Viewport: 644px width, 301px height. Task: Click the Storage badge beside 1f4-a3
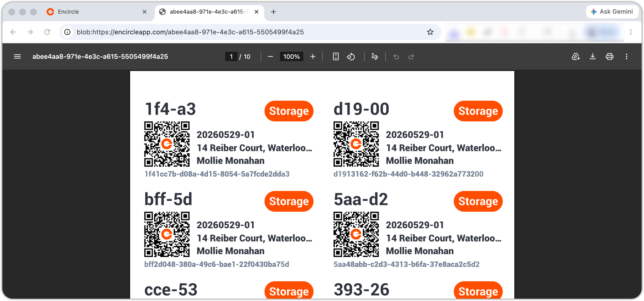point(289,111)
